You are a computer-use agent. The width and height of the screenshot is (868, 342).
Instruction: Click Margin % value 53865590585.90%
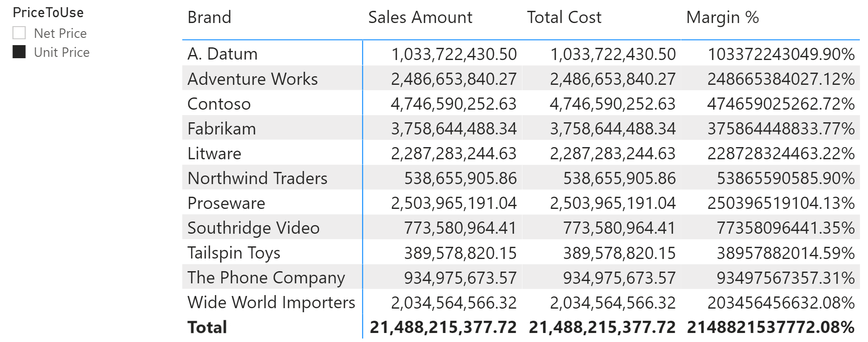tap(786, 178)
